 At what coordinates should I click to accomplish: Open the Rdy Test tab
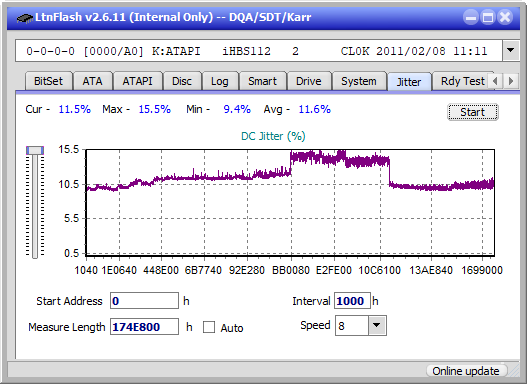click(x=462, y=81)
